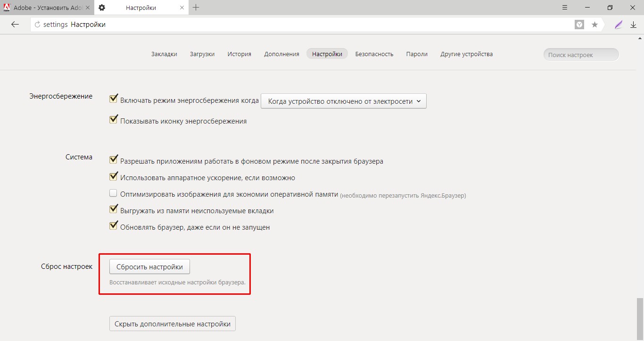The width and height of the screenshot is (644, 341).
Task: Click '(необходимо перезапустить Яндекс.Браузер)' note
Action: pyautogui.click(x=403, y=195)
